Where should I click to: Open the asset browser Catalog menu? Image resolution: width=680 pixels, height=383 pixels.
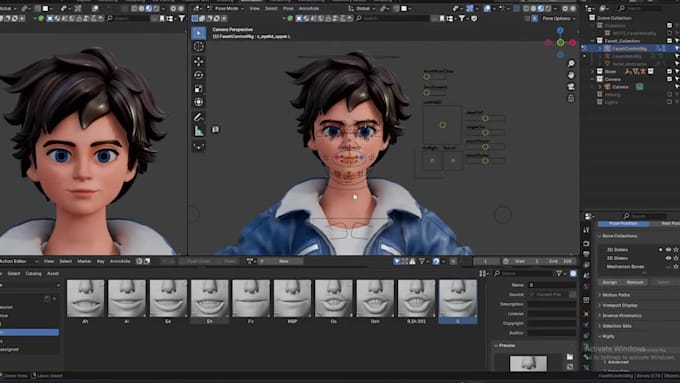click(33, 274)
